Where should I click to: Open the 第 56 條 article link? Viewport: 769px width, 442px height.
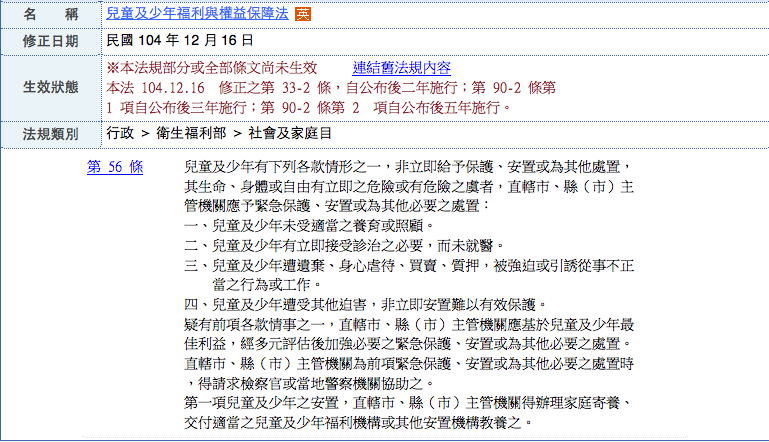[x=115, y=167]
